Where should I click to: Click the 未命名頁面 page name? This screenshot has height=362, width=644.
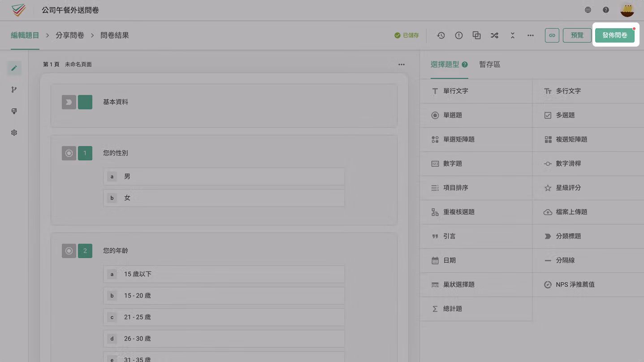tap(78, 65)
